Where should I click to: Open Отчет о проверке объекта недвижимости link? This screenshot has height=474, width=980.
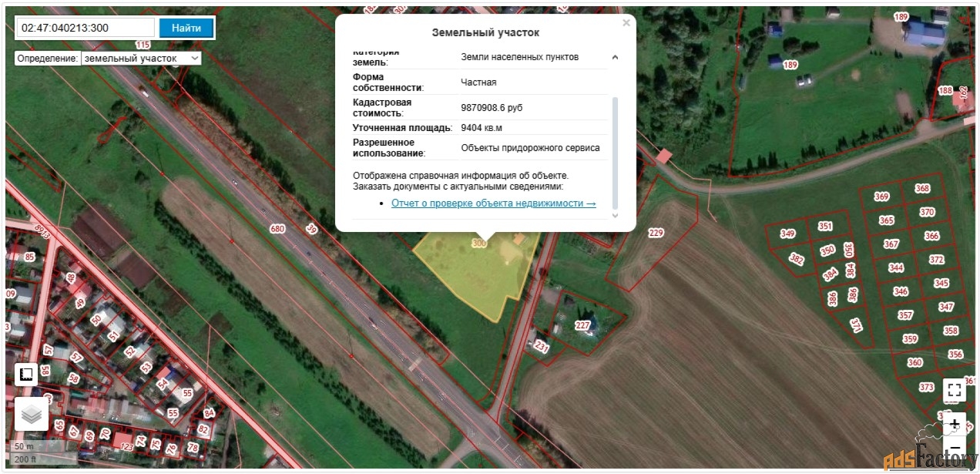(x=493, y=203)
